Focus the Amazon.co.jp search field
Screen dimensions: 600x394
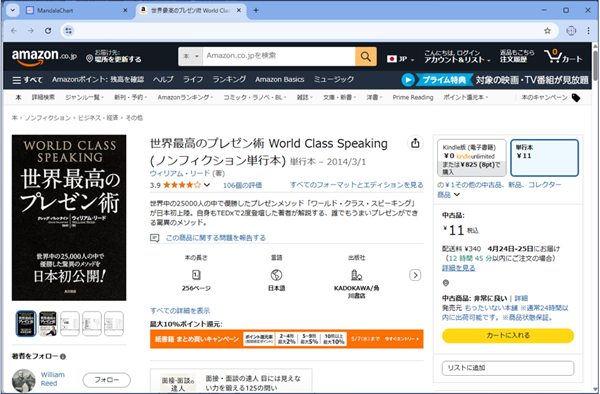[x=279, y=56]
